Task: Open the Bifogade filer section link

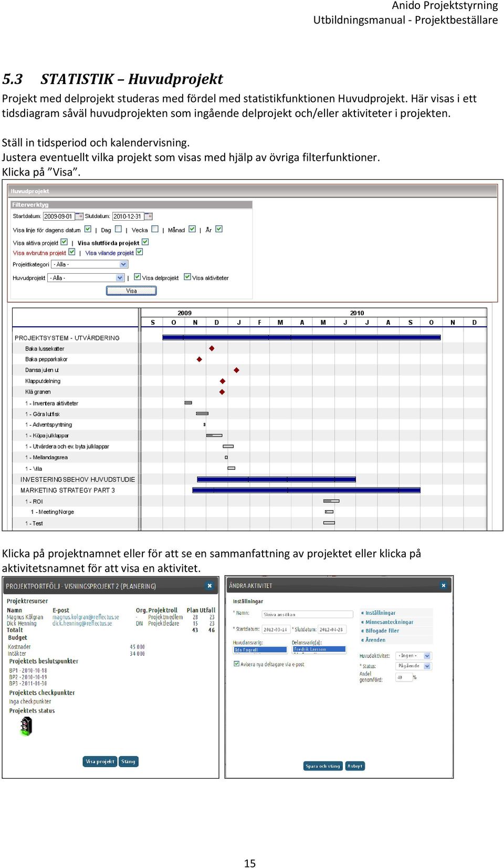Action: coord(382,631)
